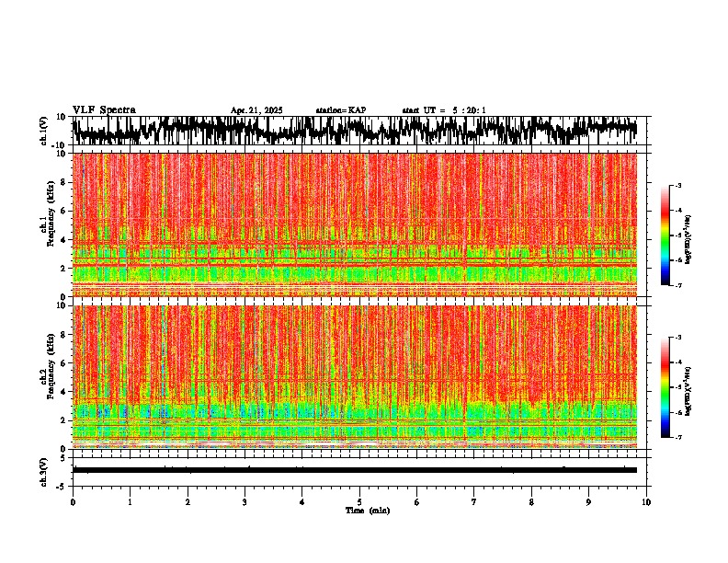The height and width of the screenshot is (563, 728).
Task: Click the -3 tick on ch.1 colorbar
Action: (678, 186)
